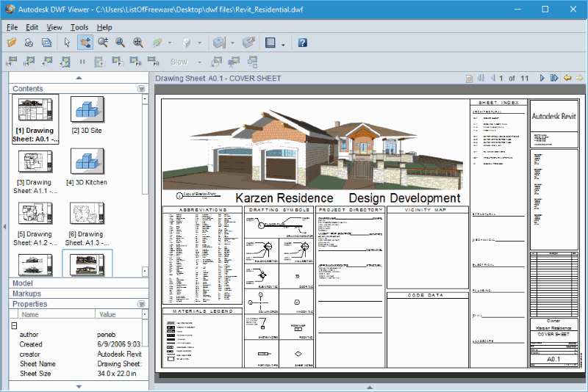Open the view cube dropdown arrow
Image resolution: width=588 pixels, height=392 pixels.
pyautogui.click(x=199, y=43)
